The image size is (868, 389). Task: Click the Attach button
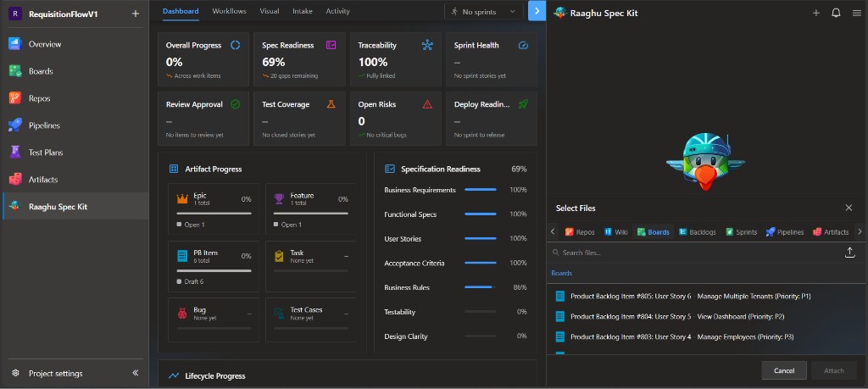click(x=834, y=370)
